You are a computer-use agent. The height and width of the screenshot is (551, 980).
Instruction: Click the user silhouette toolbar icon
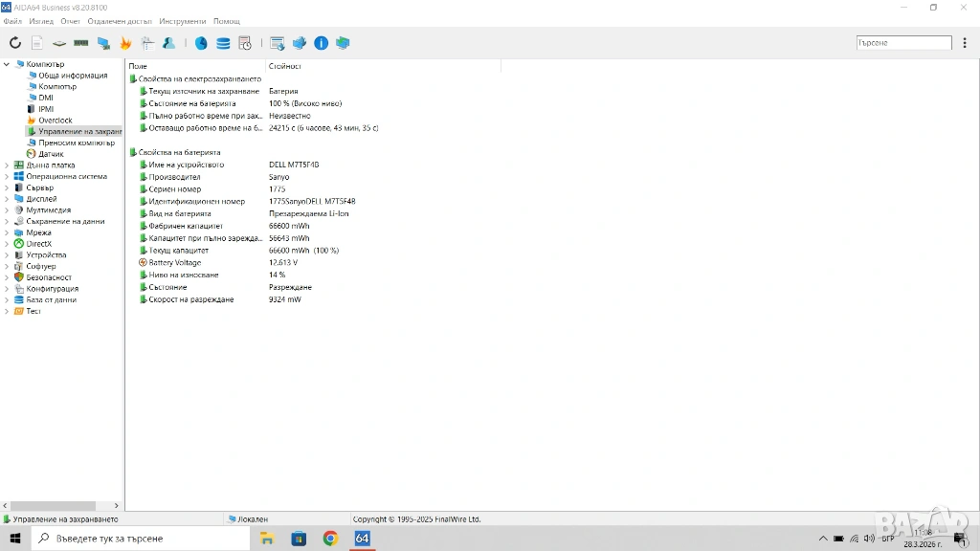coord(168,43)
